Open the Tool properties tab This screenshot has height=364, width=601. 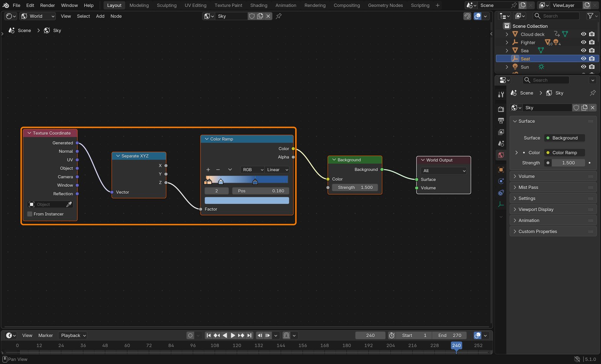click(x=501, y=95)
